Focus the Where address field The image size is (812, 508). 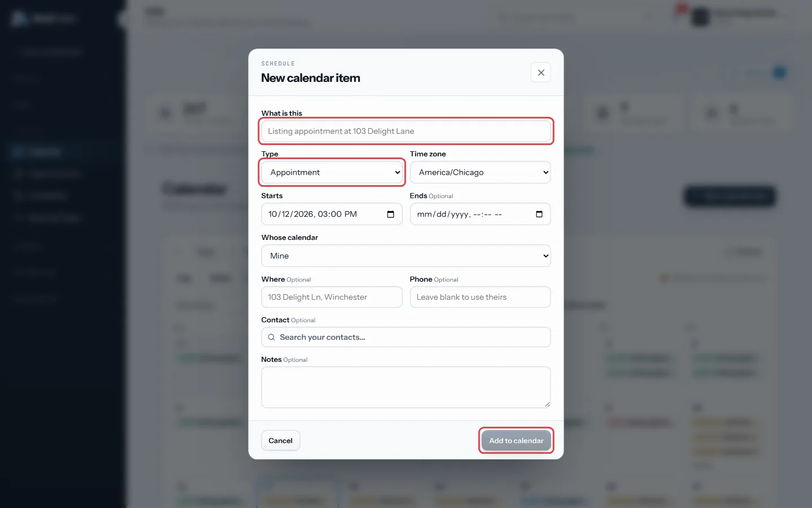pos(332,297)
